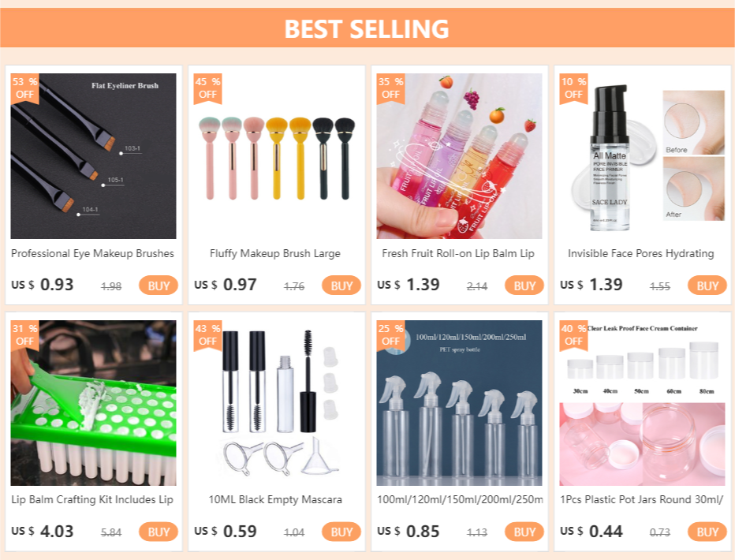This screenshot has width=735, height=560.
Task: Open Invisible Face Pores Hydrating title link
Action: (641, 253)
